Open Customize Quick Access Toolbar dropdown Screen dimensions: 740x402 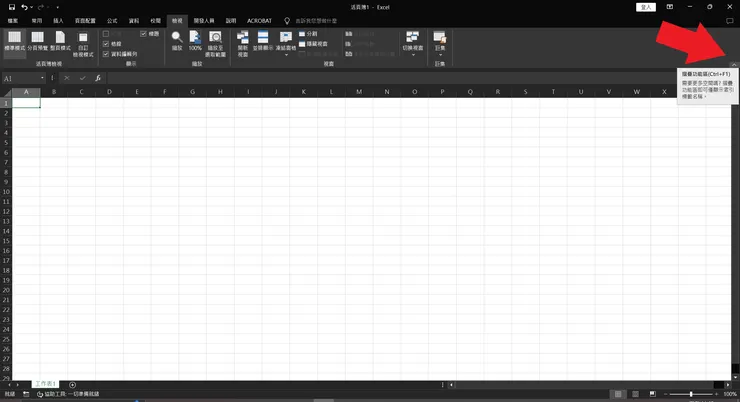point(58,7)
